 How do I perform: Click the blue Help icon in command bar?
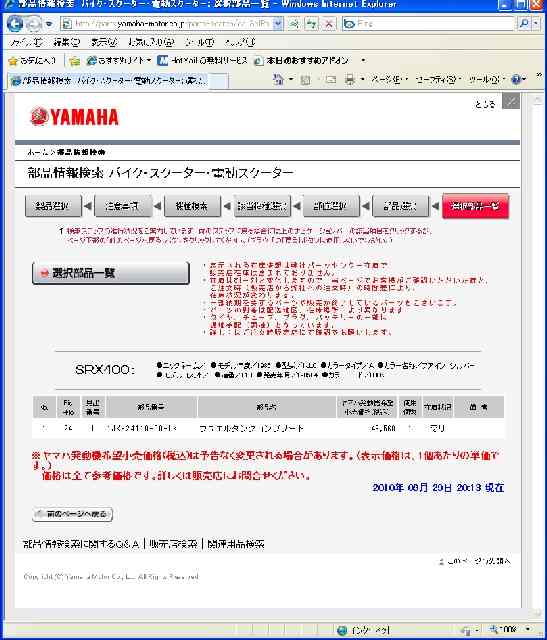(516, 80)
